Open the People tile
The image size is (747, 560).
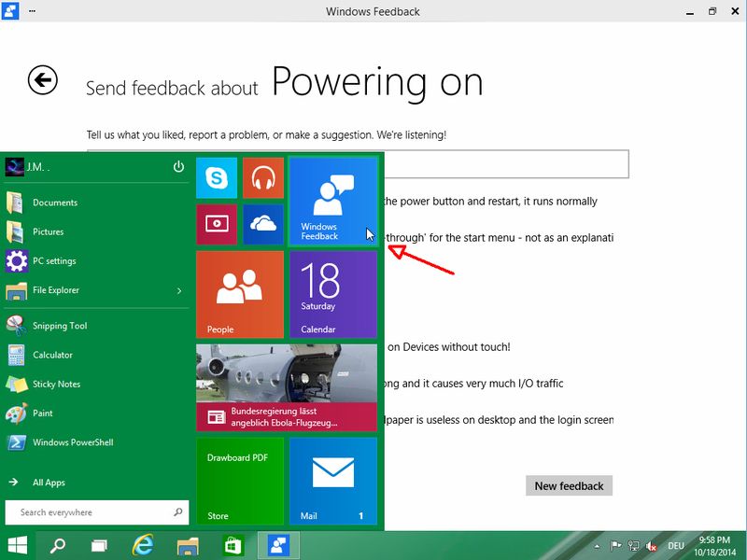point(240,295)
